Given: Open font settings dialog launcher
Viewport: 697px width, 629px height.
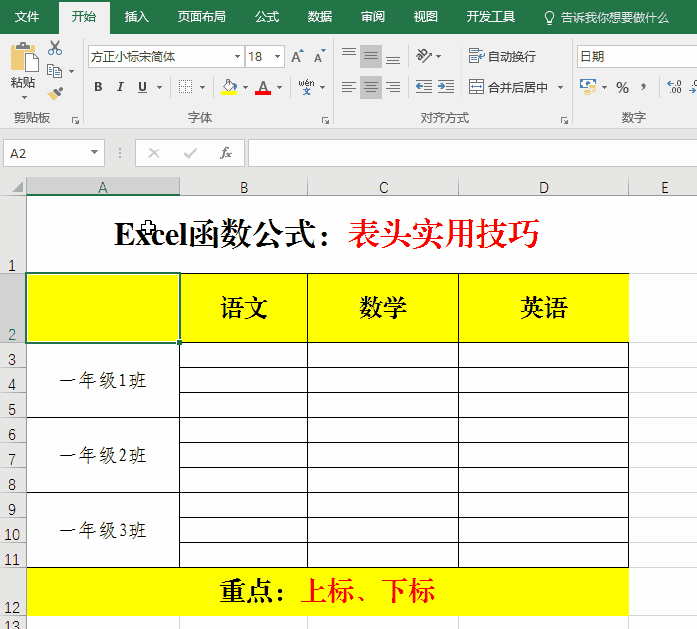Looking at the screenshot, I should (325, 120).
